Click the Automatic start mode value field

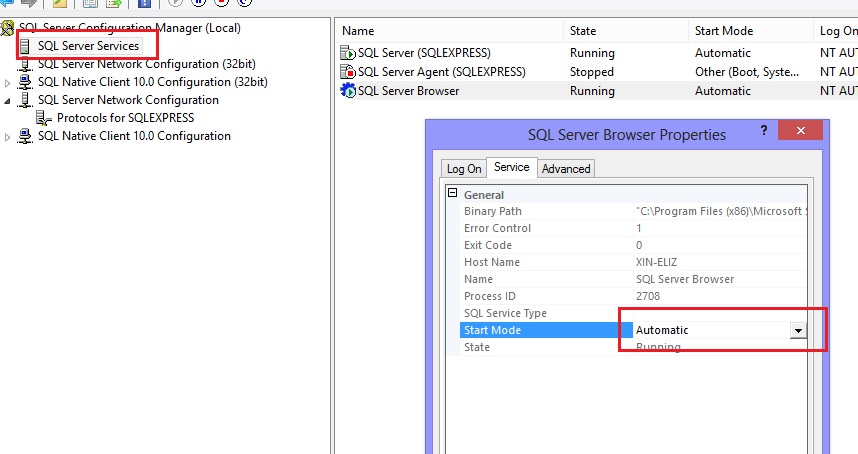click(x=711, y=330)
